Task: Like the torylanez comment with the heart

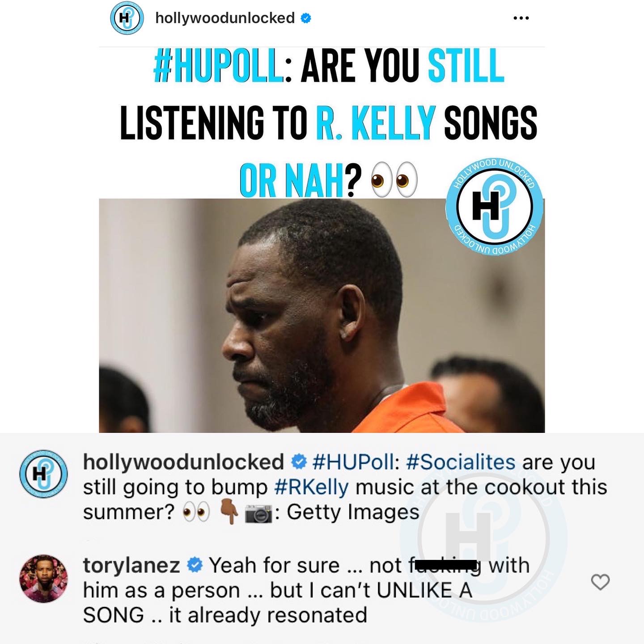Action: click(600, 582)
